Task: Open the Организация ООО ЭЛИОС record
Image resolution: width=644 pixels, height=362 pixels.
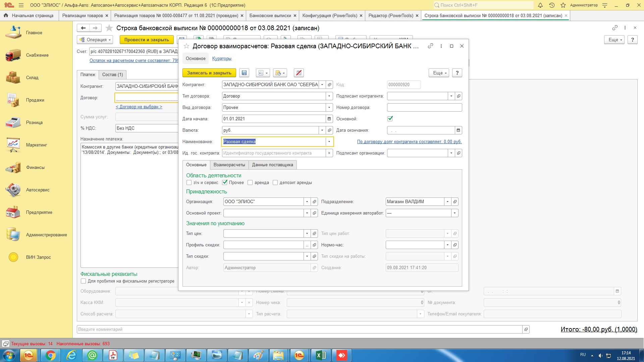Action: click(x=314, y=201)
